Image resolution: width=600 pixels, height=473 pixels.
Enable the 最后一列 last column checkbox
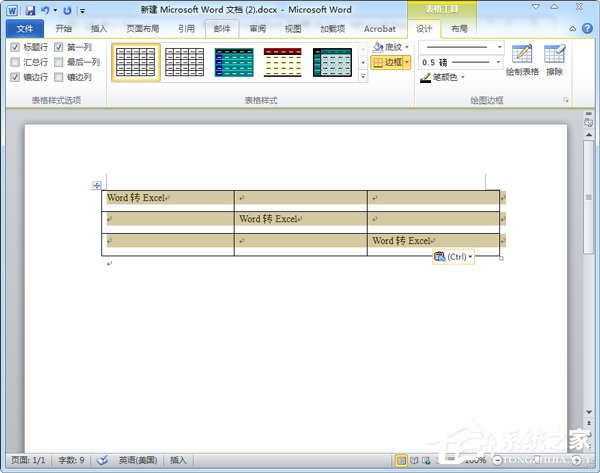click(59, 62)
